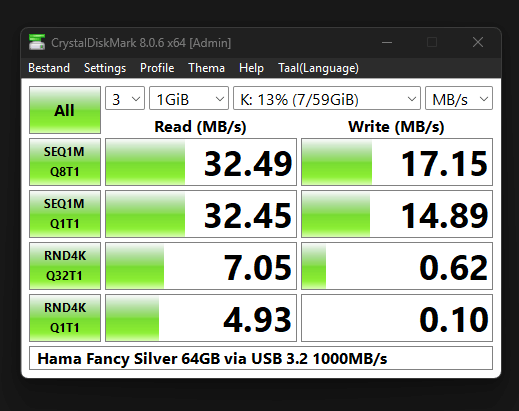Expand the K: drive selection dropdown

tap(327, 98)
